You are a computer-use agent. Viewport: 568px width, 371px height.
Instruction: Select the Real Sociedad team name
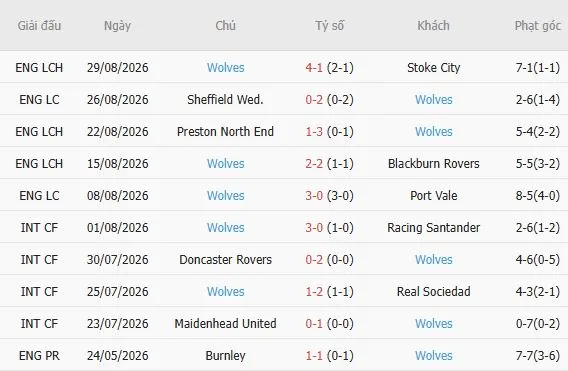click(x=434, y=291)
